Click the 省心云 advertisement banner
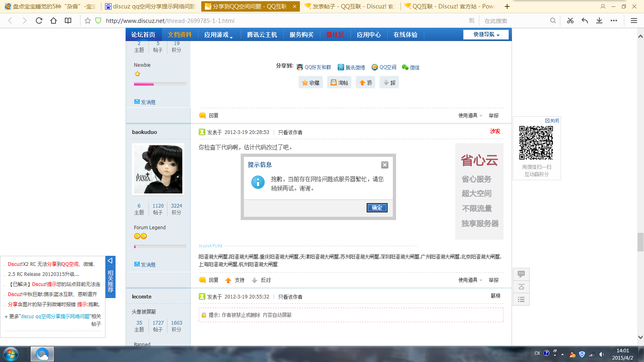Screen dimensions: 644x362 click(x=479, y=191)
